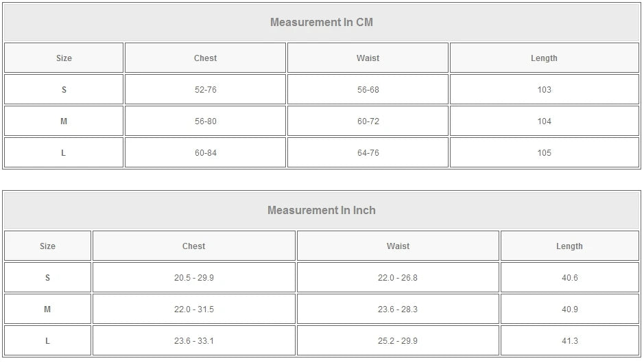Select the chest value 52-76 cell
The height and width of the screenshot is (363, 644).
click(205, 90)
